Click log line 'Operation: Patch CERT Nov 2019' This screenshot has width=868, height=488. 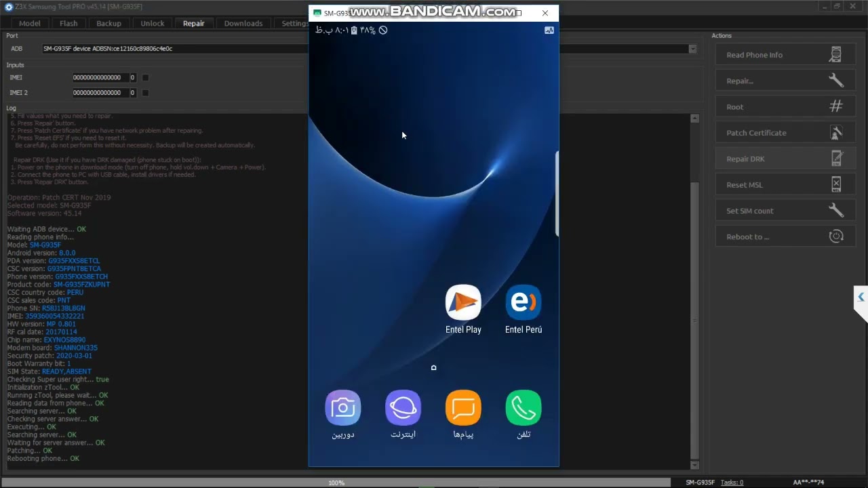coord(59,197)
